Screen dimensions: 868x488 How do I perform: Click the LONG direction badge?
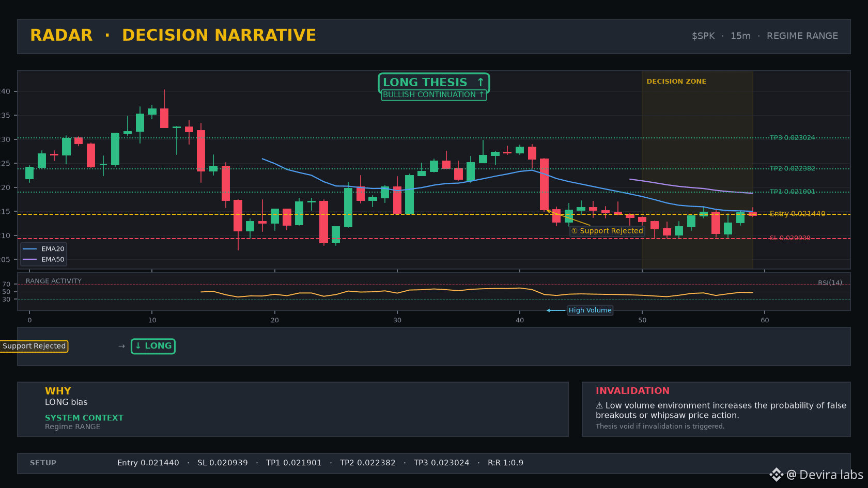coord(153,346)
